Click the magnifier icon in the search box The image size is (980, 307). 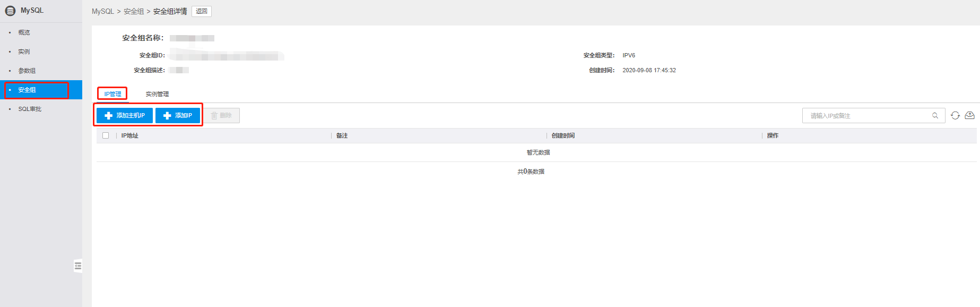(935, 116)
